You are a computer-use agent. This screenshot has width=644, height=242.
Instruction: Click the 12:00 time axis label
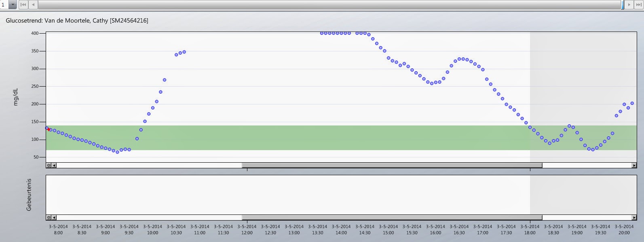tap(247, 229)
